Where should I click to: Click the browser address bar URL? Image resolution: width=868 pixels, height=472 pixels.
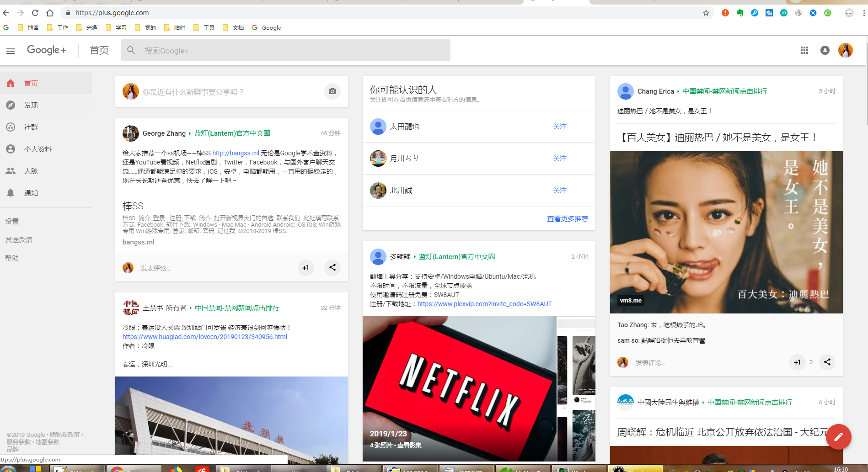(112, 13)
